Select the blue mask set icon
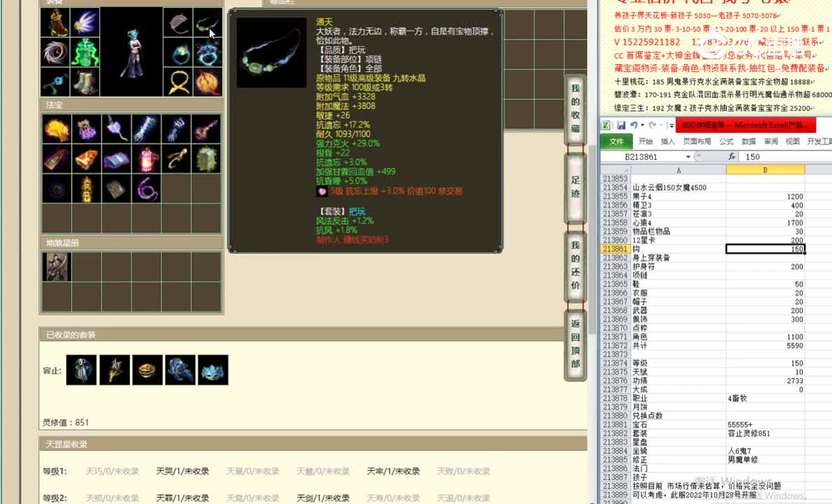The image size is (832, 504). point(213,370)
